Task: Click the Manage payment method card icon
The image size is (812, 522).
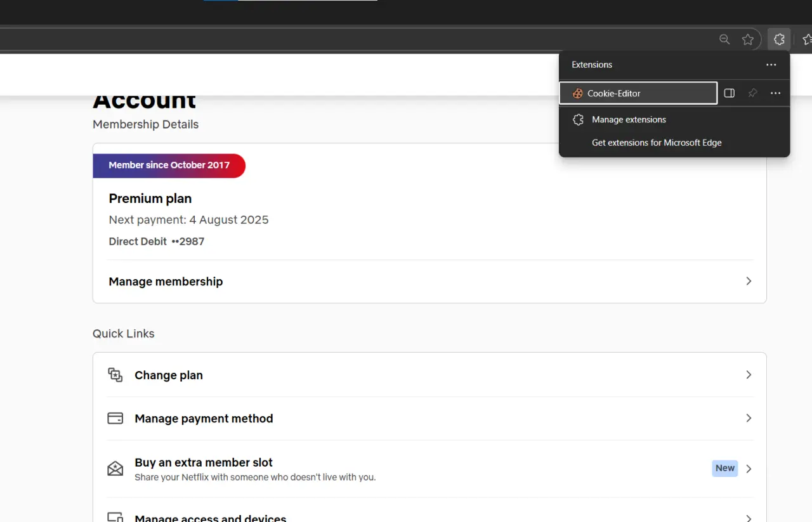Action: coord(115,419)
